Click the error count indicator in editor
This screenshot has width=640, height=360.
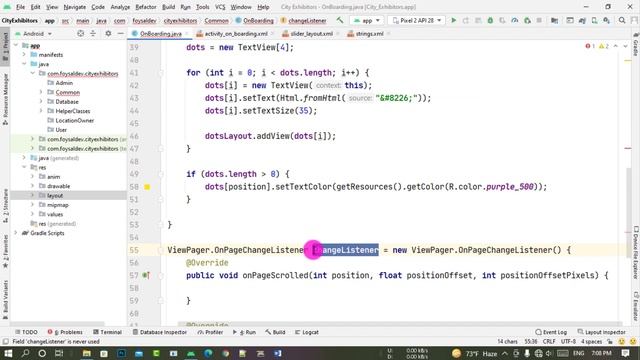[x=590, y=46]
